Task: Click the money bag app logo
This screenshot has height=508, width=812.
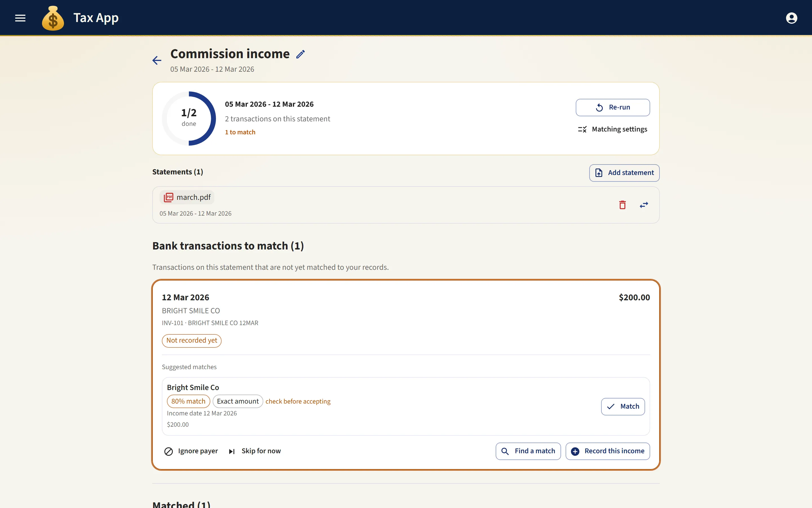Action: pos(53,18)
